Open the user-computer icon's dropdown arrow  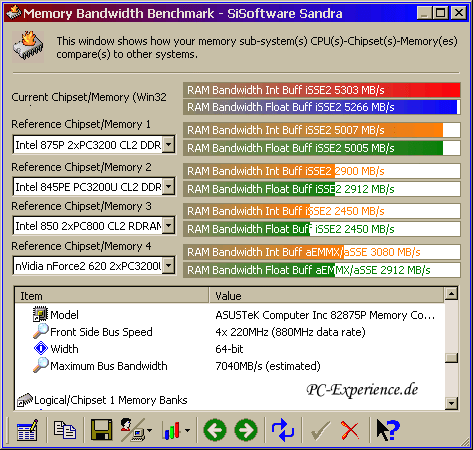point(149,430)
